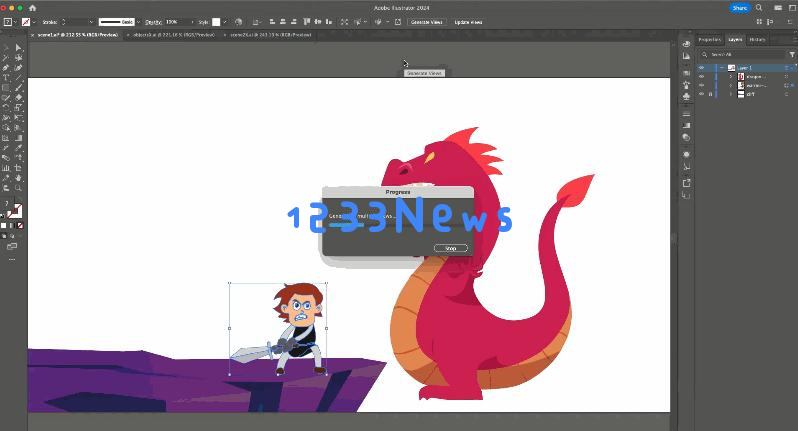Click target circle of cliff sublayer
Screen dimensions: 798x431
[x=786, y=94]
